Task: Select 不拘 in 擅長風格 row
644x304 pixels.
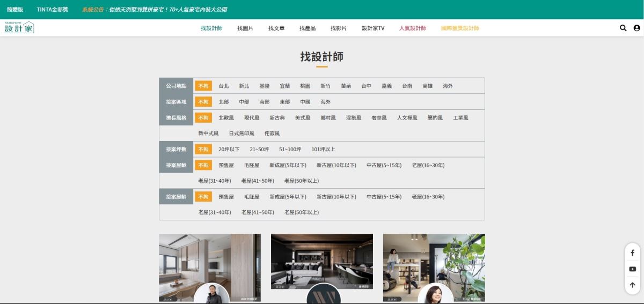Action: tap(203, 117)
